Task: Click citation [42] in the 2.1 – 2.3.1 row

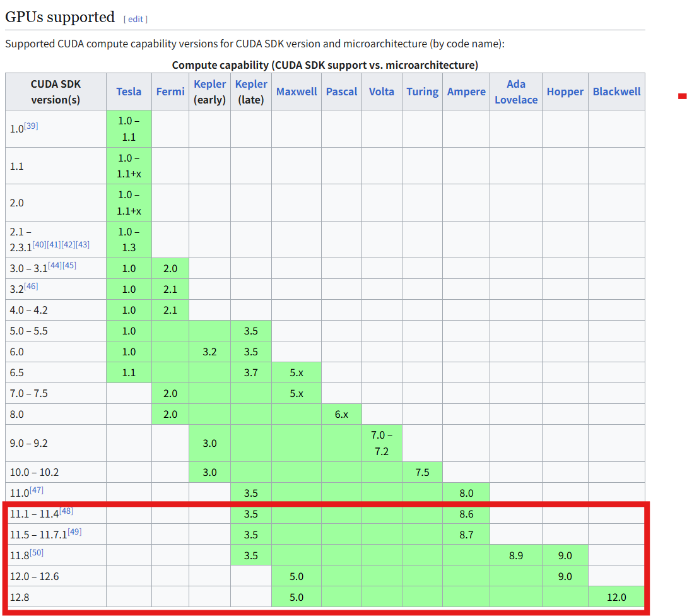Action: coord(68,244)
